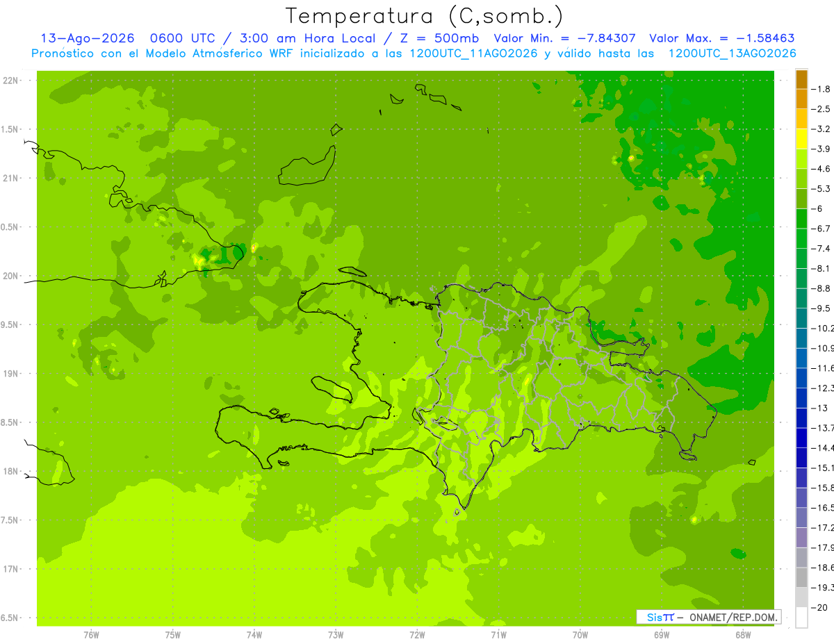
Task: Click the "73W" longitude axis label
Action: pyautogui.click(x=336, y=635)
